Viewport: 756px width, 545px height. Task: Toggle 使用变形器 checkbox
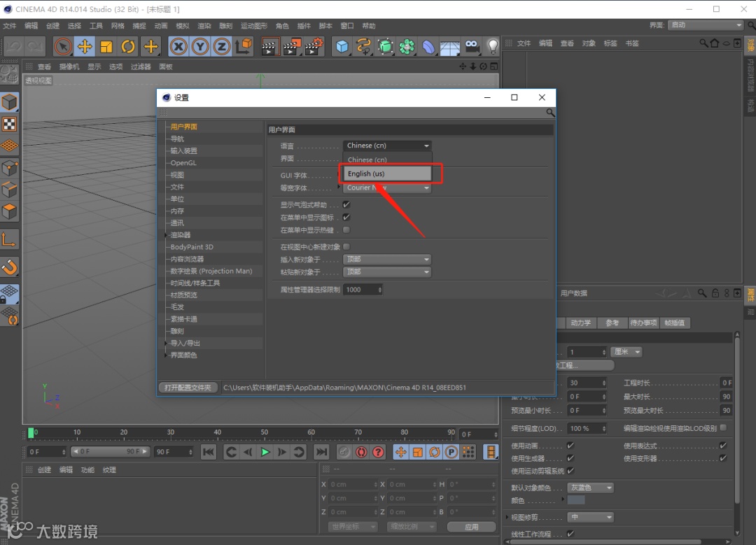point(722,458)
